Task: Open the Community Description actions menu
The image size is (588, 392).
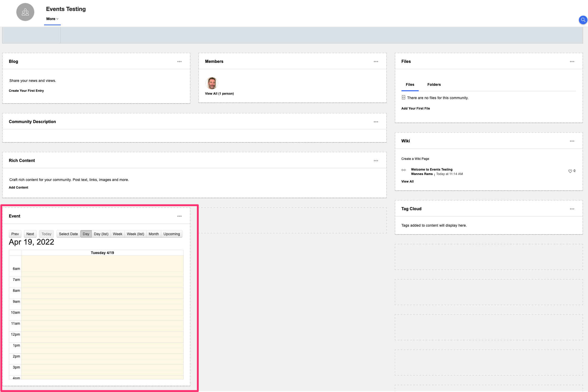Action: click(x=376, y=122)
